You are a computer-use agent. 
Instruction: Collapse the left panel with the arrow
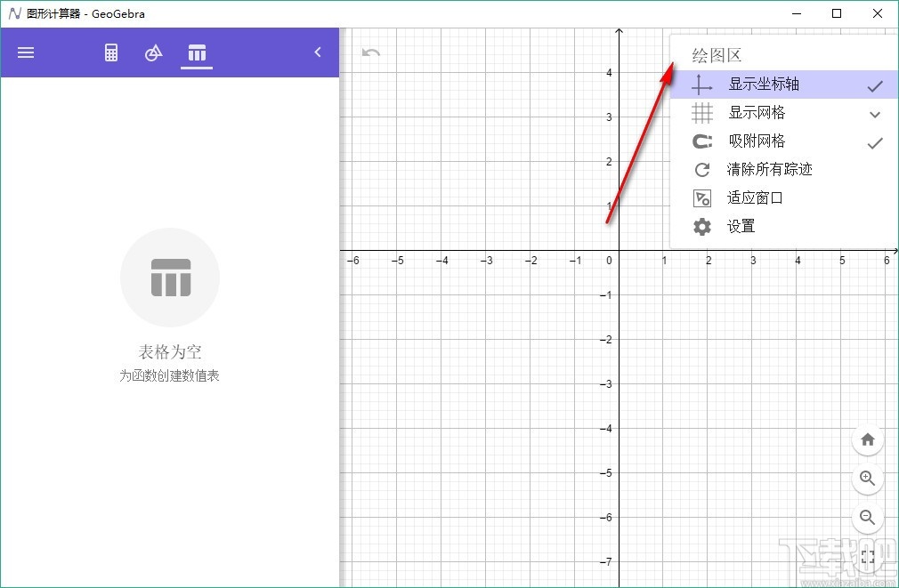point(318,52)
